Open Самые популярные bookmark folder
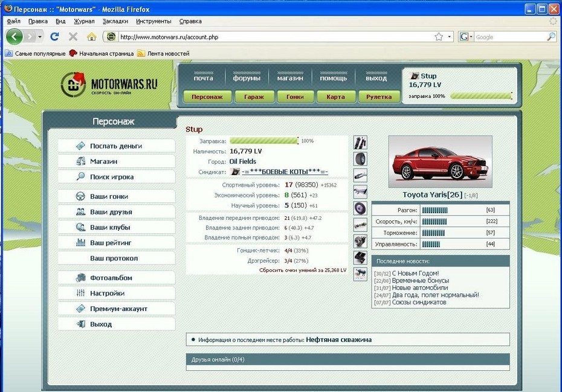The width and height of the screenshot is (562, 392). click(36, 53)
